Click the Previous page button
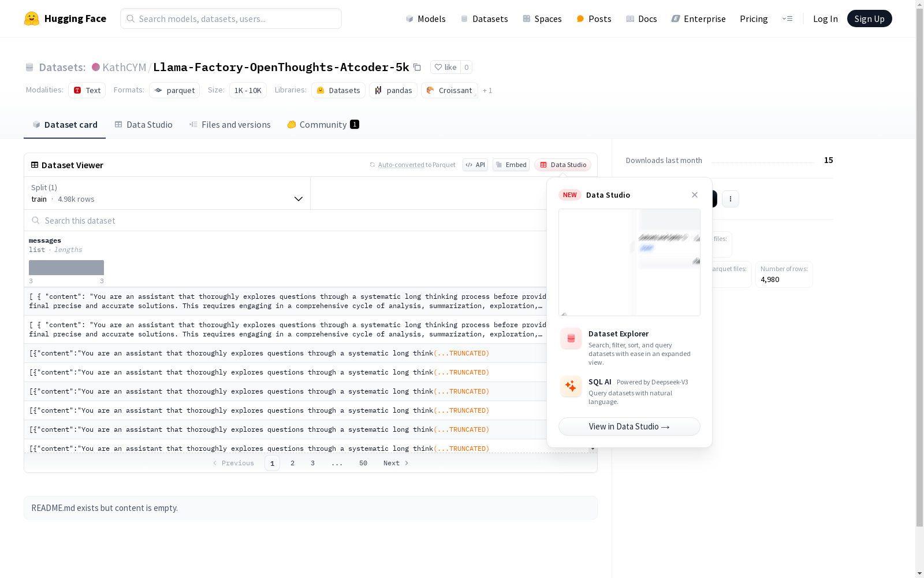 tap(233, 463)
